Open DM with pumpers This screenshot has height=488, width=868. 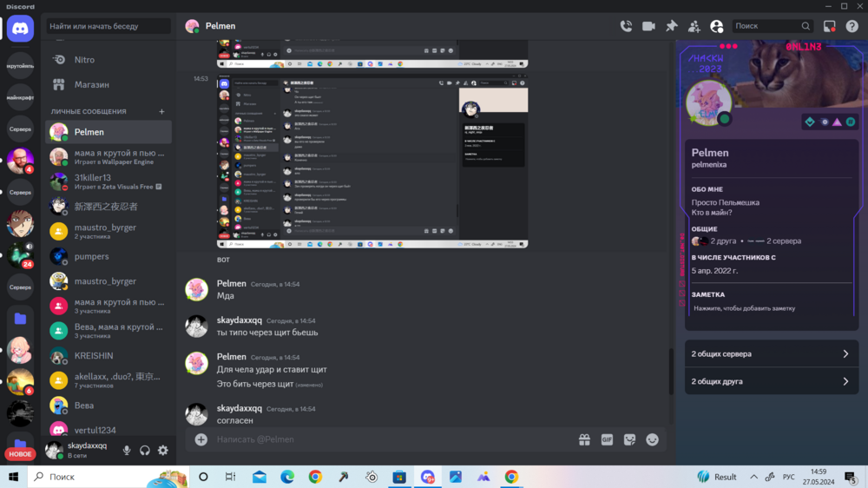click(108, 256)
